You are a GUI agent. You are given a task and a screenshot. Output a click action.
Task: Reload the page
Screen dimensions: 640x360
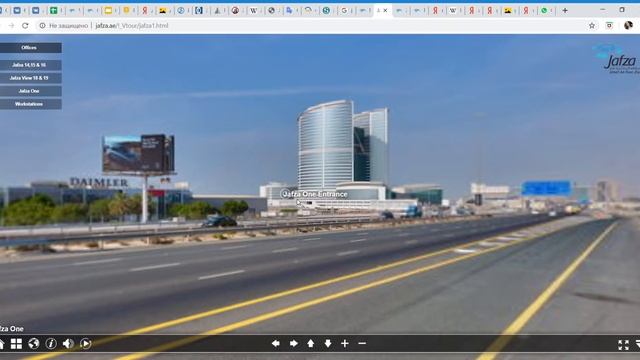[x=25, y=26]
